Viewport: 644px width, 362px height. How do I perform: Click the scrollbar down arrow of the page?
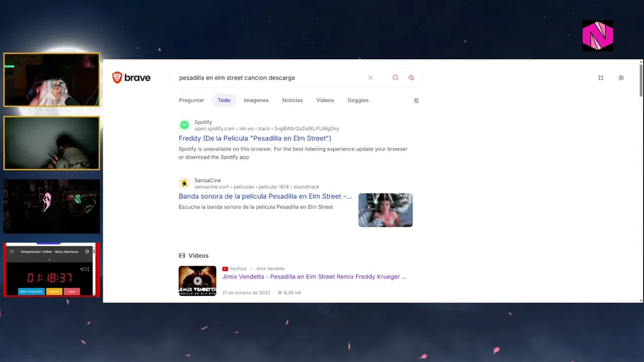click(x=641, y=300)
